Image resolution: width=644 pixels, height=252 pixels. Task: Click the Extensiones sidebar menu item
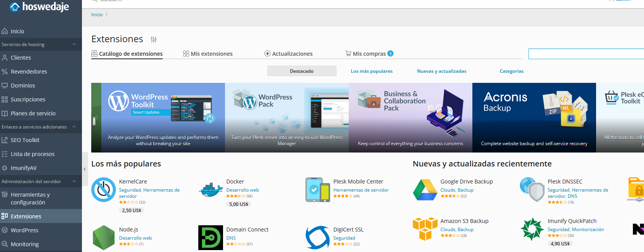(x=41, y=216)
